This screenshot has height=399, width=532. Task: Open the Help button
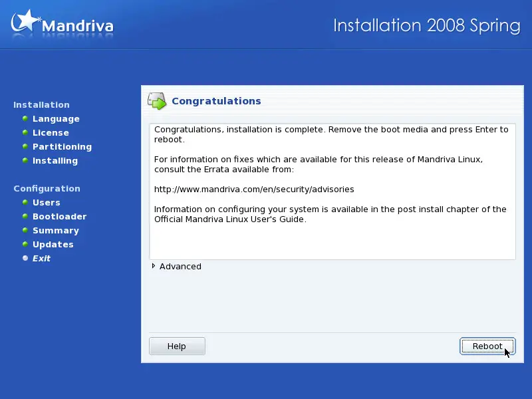coord(177,346)
